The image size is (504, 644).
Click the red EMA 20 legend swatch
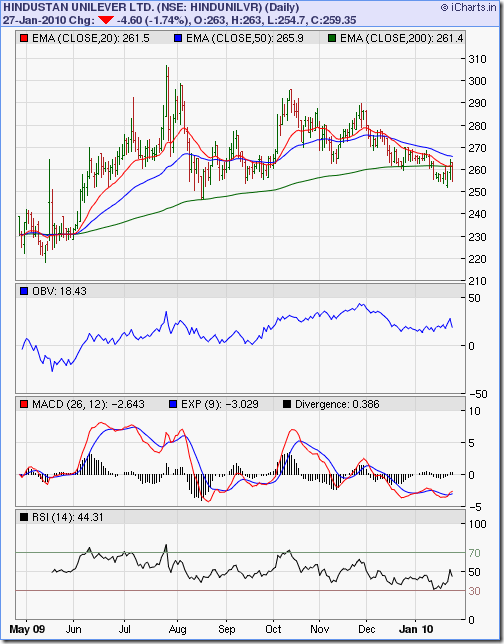pyautogui.click(x=24, y=38)
